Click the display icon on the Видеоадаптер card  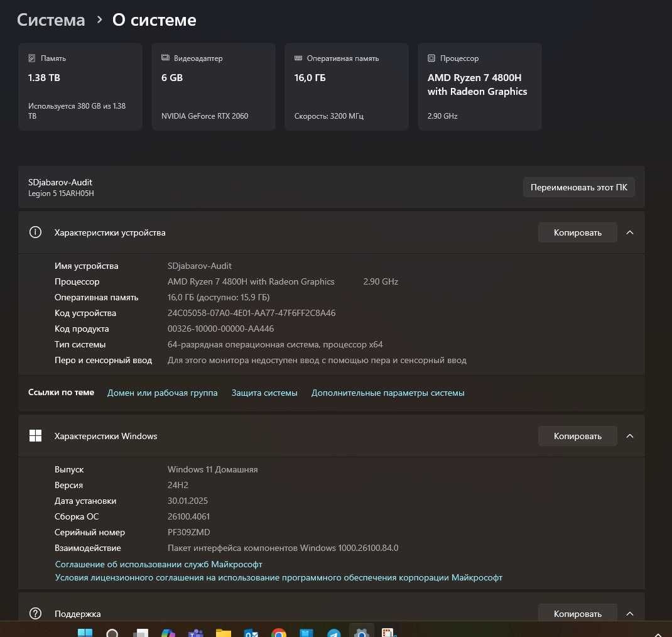pyautogui.click(x=165, y=58)
